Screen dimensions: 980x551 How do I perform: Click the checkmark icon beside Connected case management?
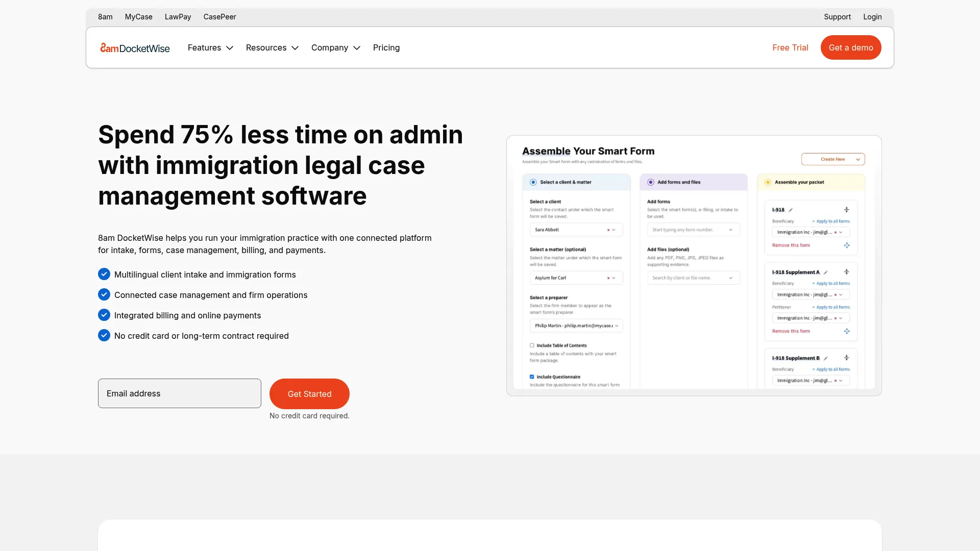(104, 295)
